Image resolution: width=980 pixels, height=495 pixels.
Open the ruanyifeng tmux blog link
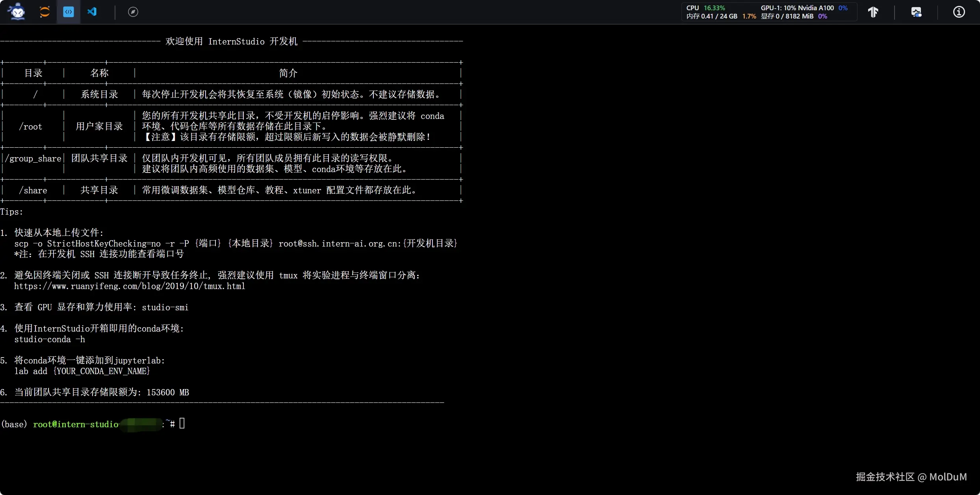(130, 286)
